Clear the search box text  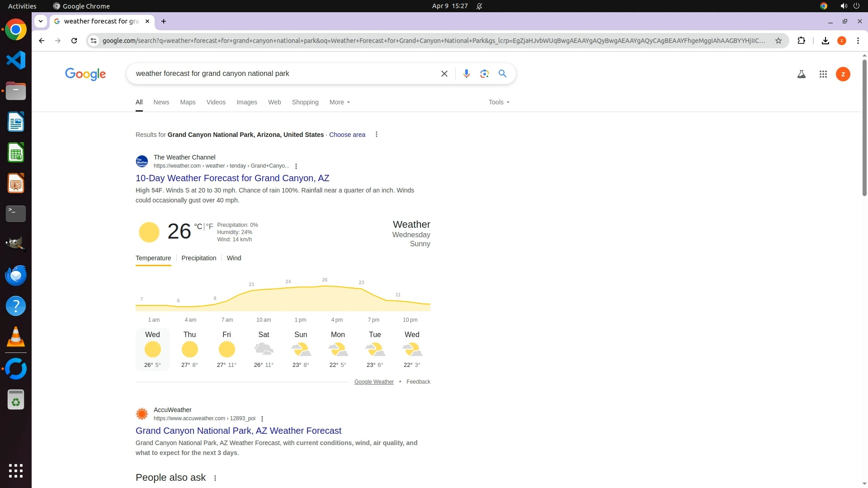tap(444, 74)
